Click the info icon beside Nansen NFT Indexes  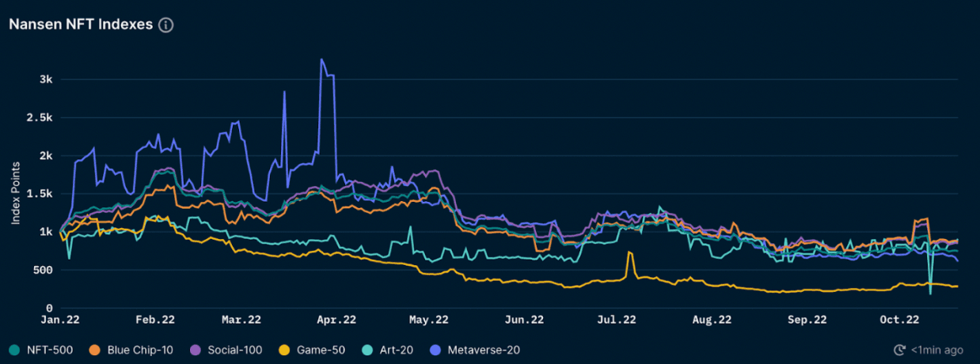(x=165, y=25)
